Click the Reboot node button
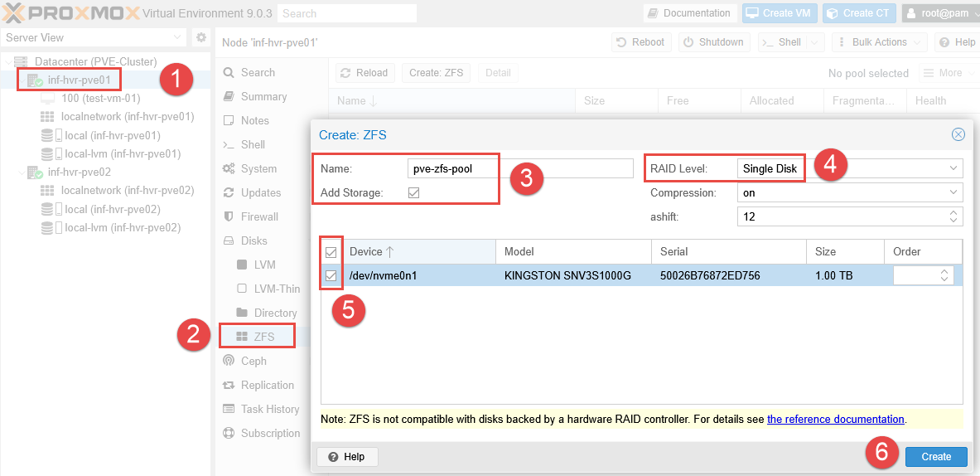 click(x=640, y=42)
